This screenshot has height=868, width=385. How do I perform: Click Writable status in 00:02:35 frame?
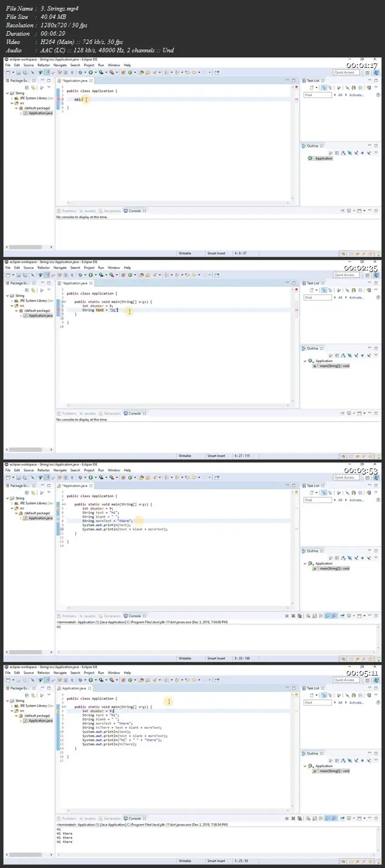click(185, 456)
